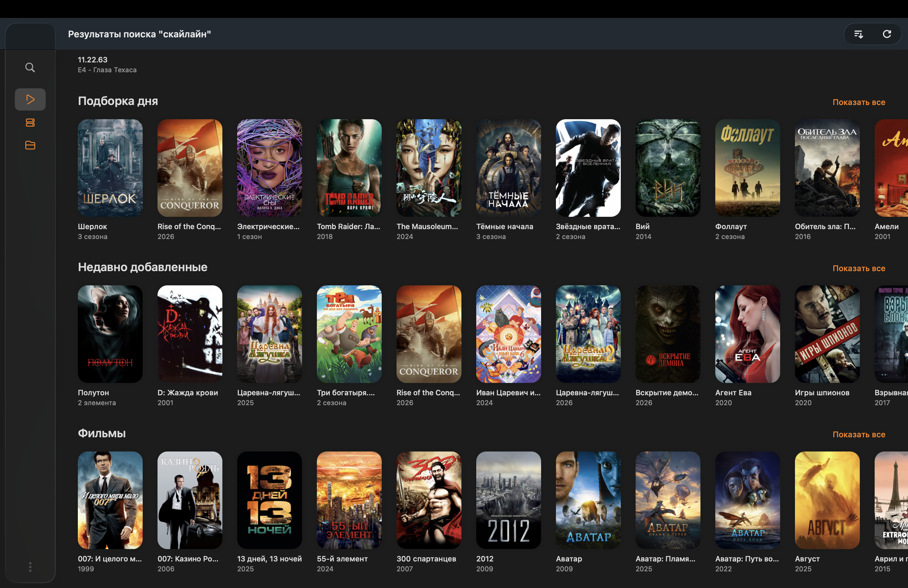The image size is (908, 588).
Task: Click the Игры шпионов title label
Action: (822, 393)
